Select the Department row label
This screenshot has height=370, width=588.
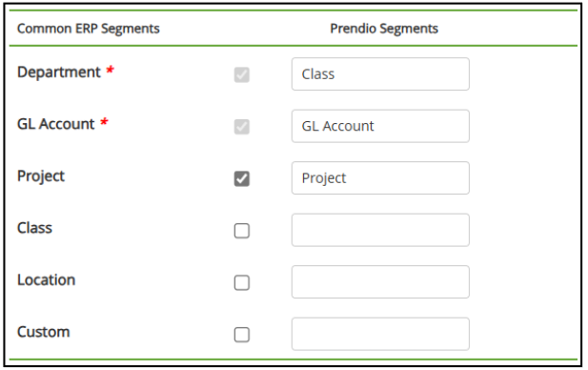click(59, 72)
